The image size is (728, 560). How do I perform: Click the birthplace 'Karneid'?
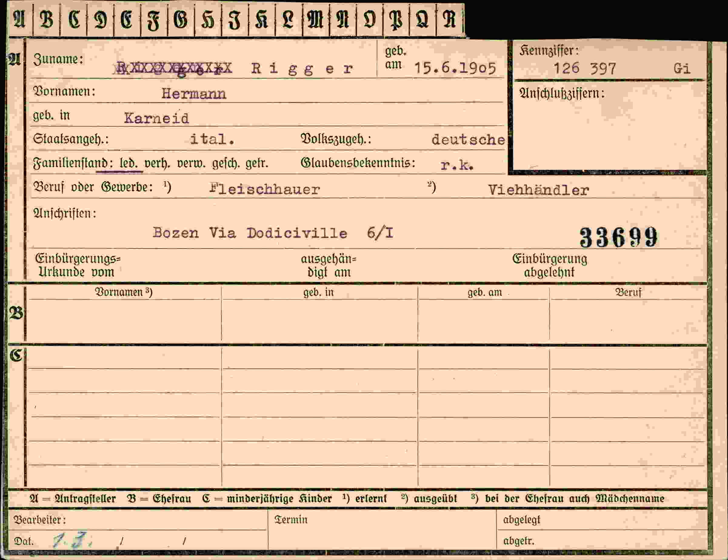pos(156,118)
